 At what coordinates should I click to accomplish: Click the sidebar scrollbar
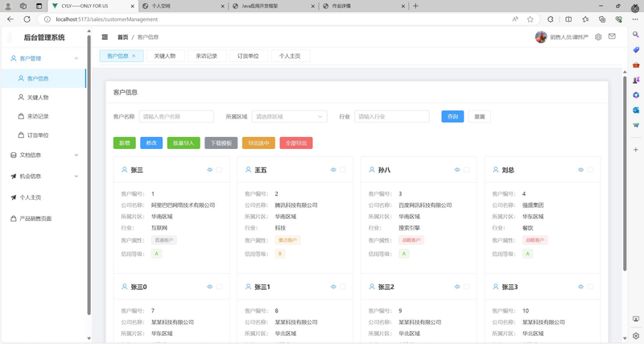89,175
